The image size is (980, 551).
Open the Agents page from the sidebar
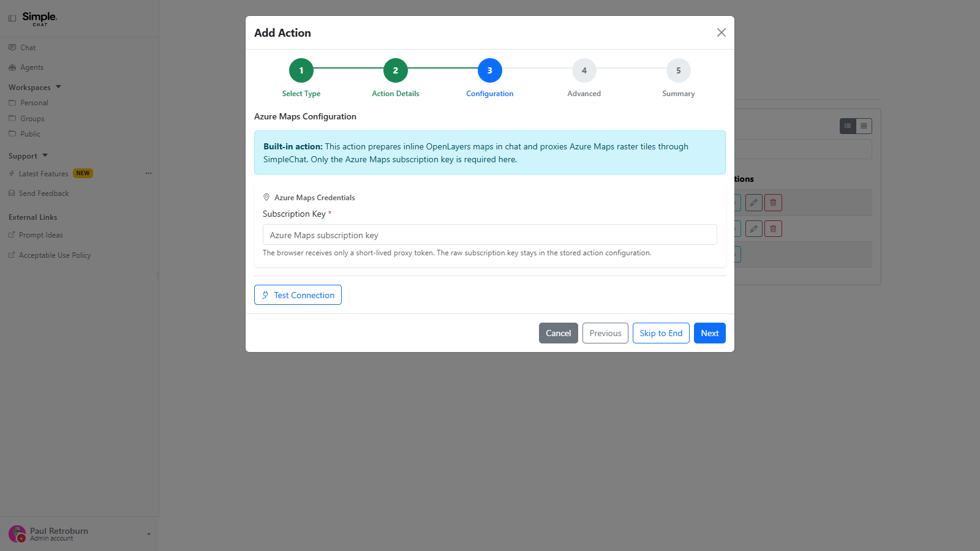tap(31, 67)
